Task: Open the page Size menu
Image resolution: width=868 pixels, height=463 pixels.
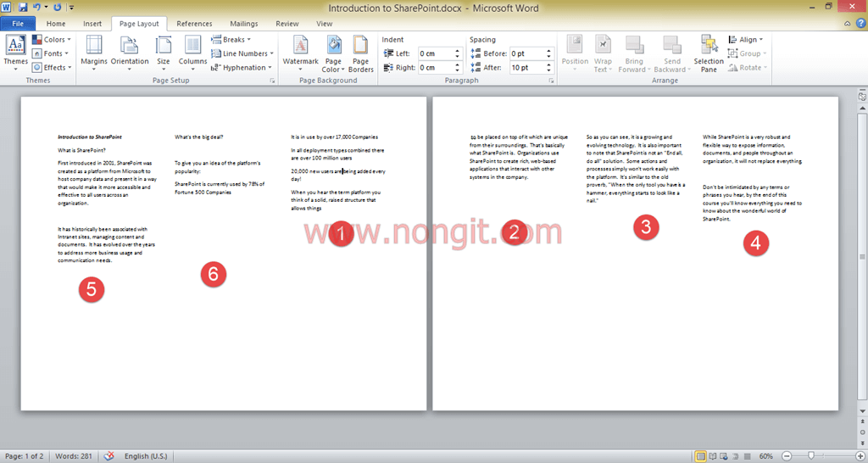Action: (x=164, y=52)
